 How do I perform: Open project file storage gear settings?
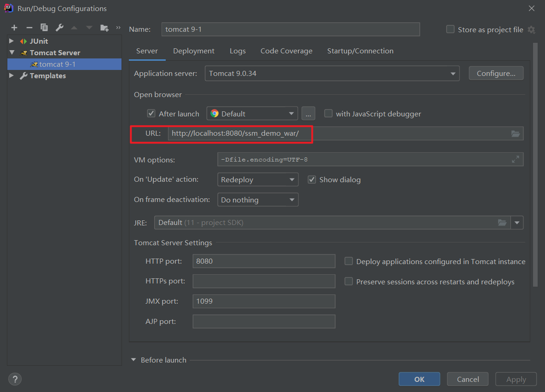(x=532, y=29)
